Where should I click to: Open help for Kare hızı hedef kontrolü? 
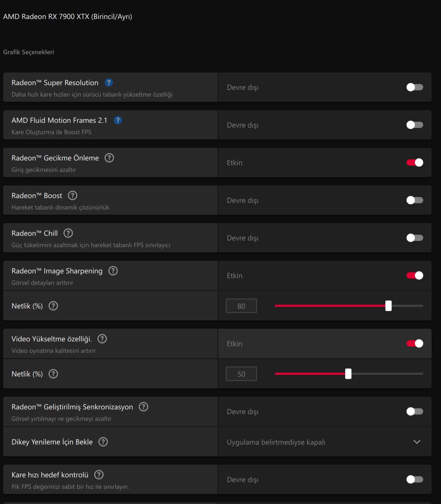[99, 475]
